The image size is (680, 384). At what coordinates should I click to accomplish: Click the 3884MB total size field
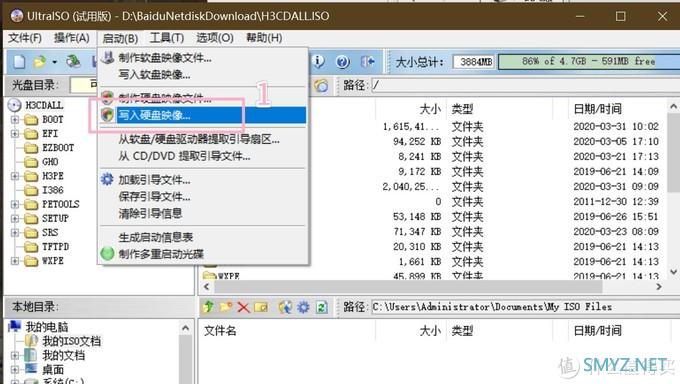pyautogui.click(x=474, y=62)
